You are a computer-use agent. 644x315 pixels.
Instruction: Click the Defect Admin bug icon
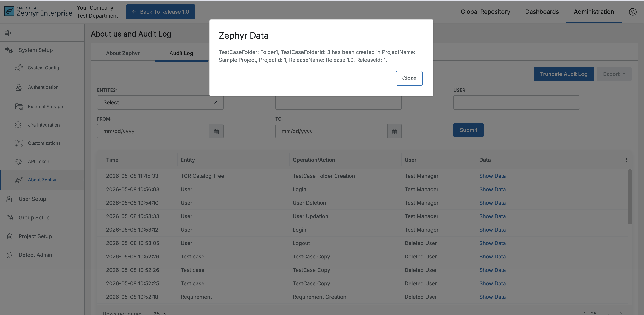[10, 255]
